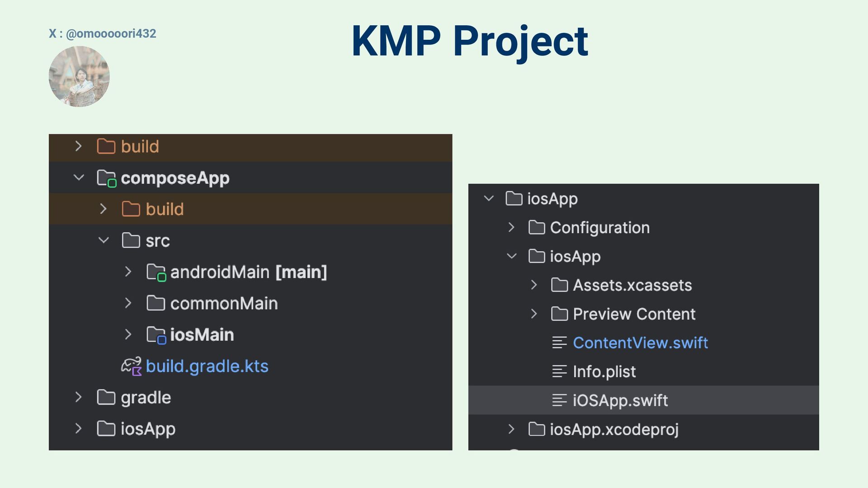Expand the Assets.xcassets folder arrow

534,285
